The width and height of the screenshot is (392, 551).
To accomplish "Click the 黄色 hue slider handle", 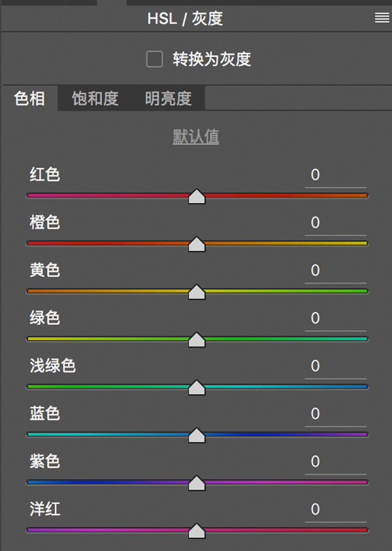I will click(197, 292).
